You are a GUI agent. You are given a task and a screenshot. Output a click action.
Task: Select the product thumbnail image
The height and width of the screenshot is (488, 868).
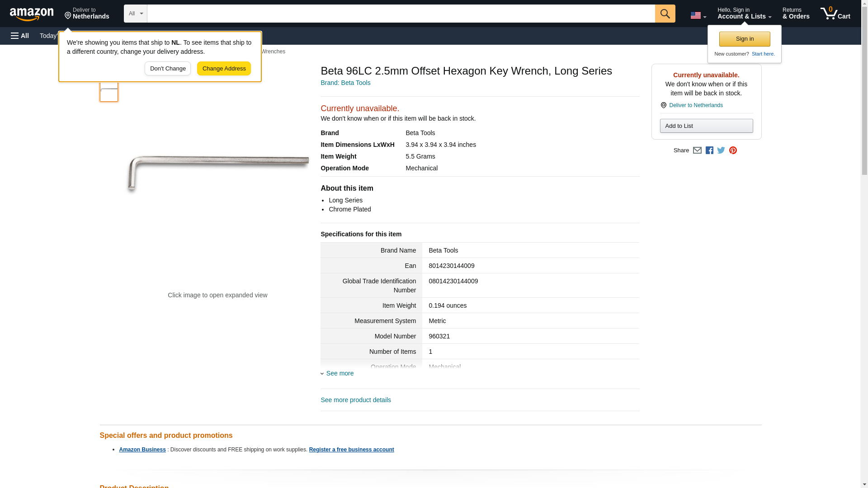(x=109, y=92)
